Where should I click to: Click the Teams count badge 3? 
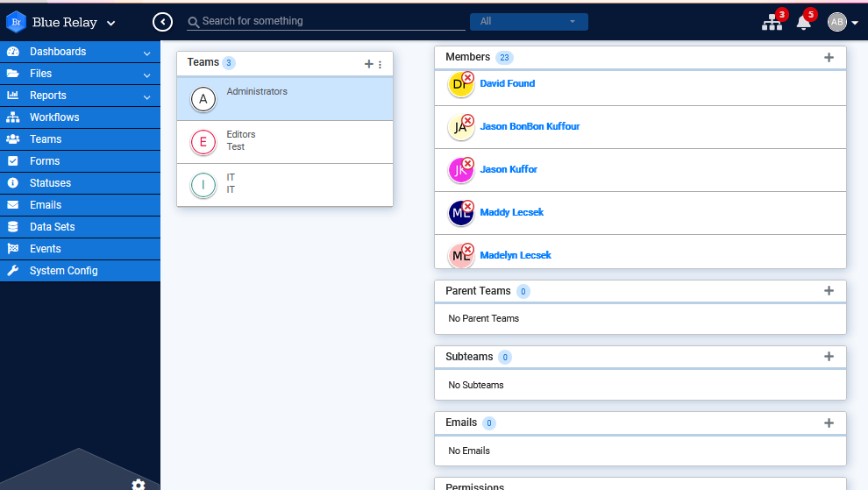229,63
